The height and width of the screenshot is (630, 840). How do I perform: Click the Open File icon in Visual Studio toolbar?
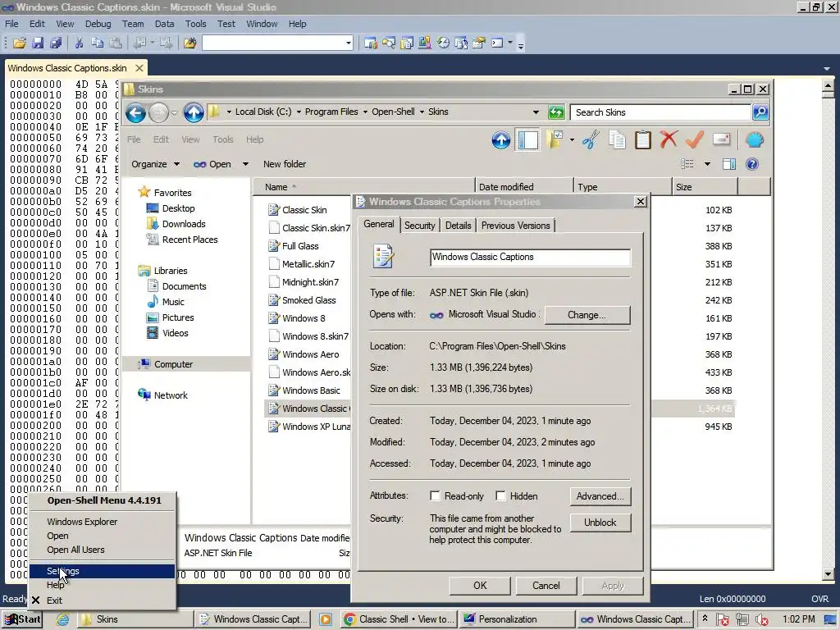pyautogui.click(x=20, y=43)
